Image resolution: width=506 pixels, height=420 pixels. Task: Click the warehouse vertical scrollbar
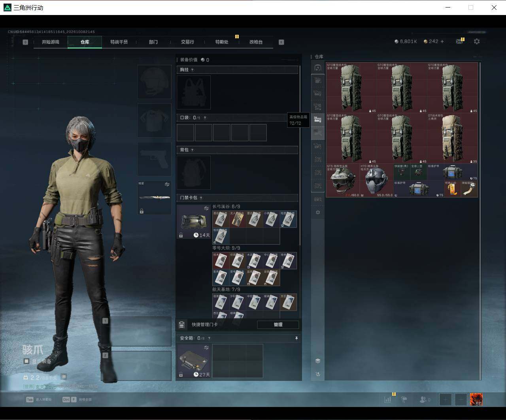(x=480, y=220)
